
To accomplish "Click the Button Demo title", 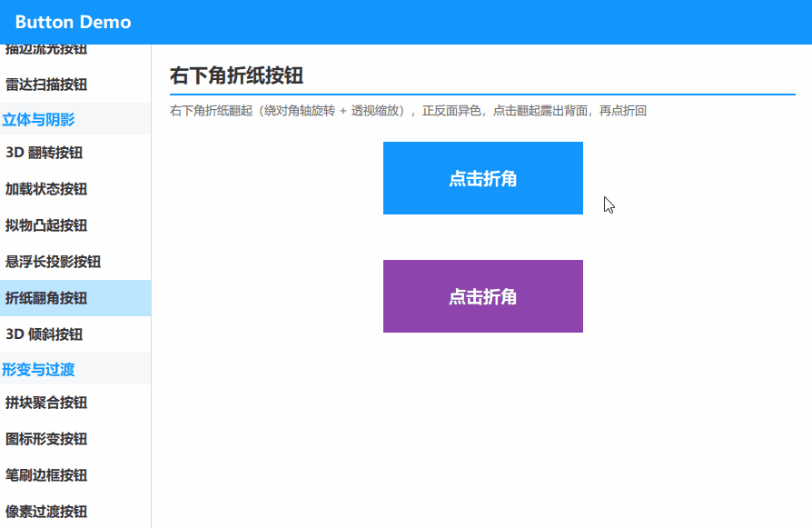I will point(73,23).
